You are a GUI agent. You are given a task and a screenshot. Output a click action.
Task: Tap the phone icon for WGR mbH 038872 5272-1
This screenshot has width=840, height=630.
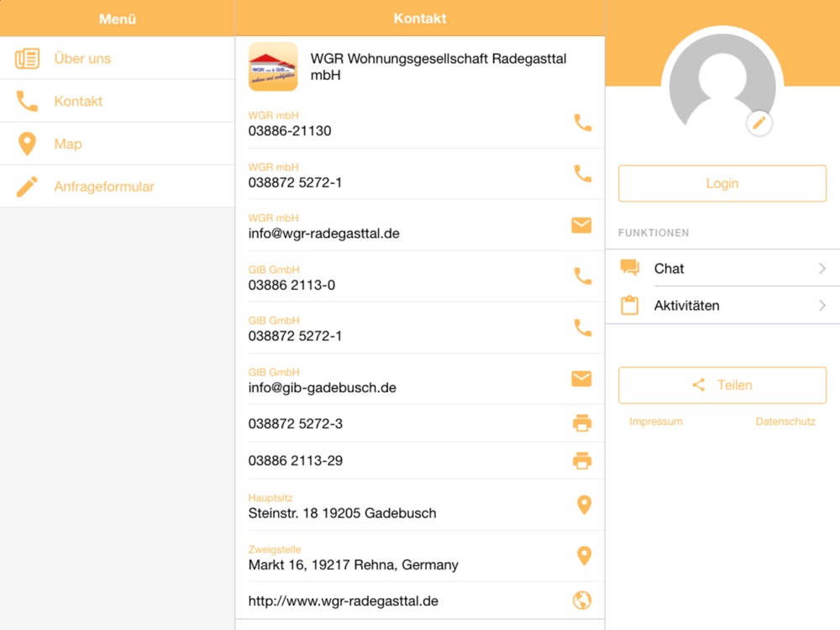[x=582, y=174]
